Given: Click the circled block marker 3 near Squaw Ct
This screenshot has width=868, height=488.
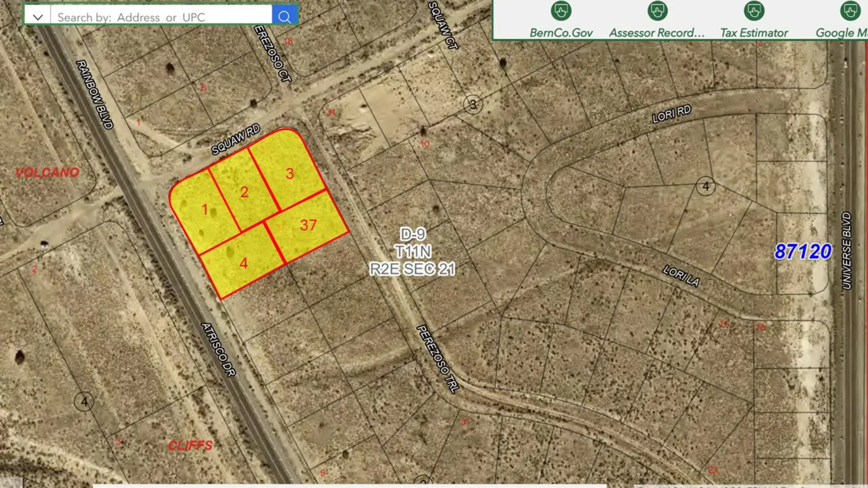Looking at the screenshot, I should pos(472,104).
